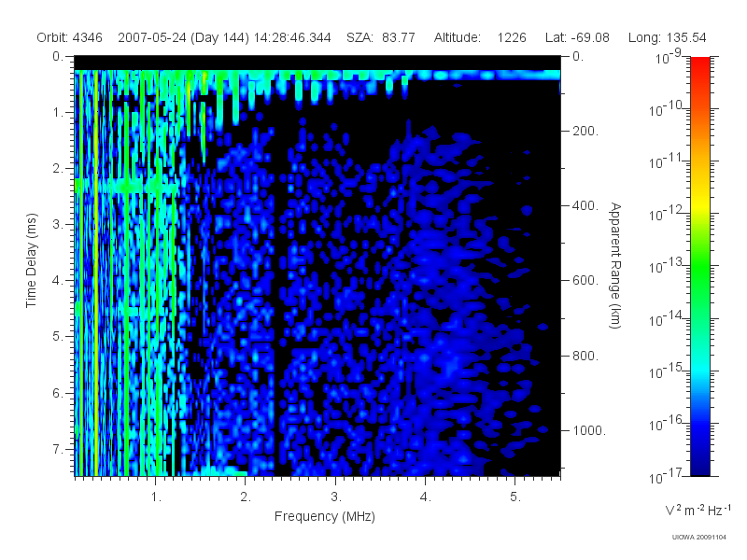Viewport: 747px width, 560px height.
Task: Click the green horizontal echo near 2.3 ms delay
Action: tap(126, 186)
